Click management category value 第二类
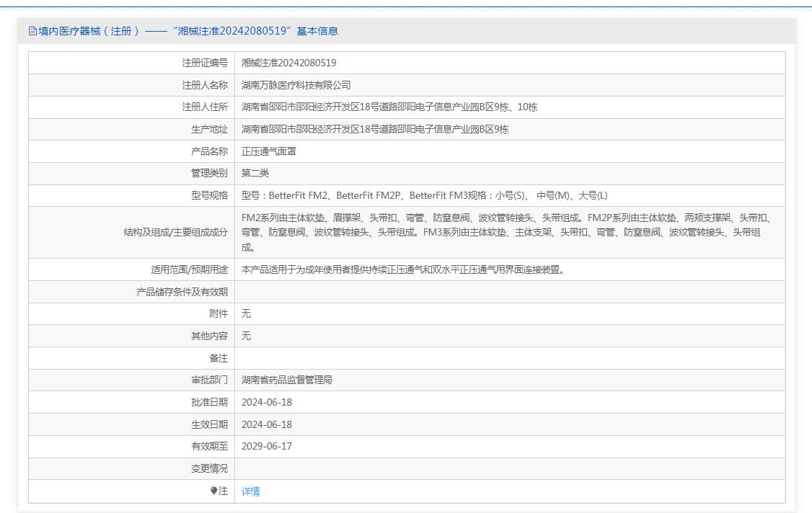This screenshot has width=812, height=513. [255, 173]
